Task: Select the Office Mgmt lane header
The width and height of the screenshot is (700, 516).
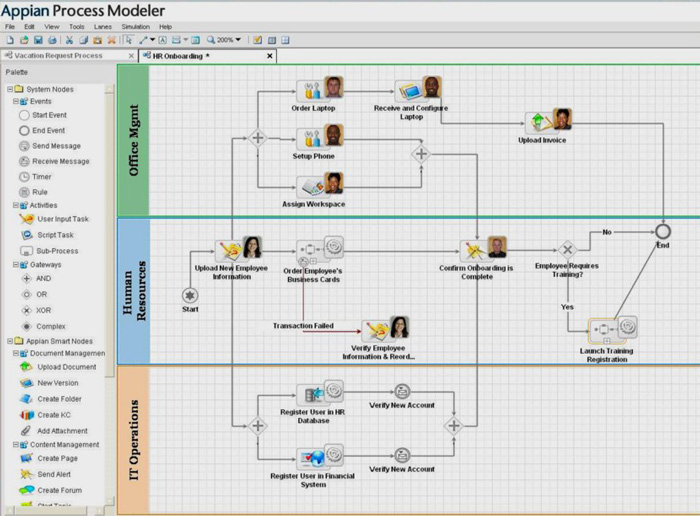Action: point(133,141)
